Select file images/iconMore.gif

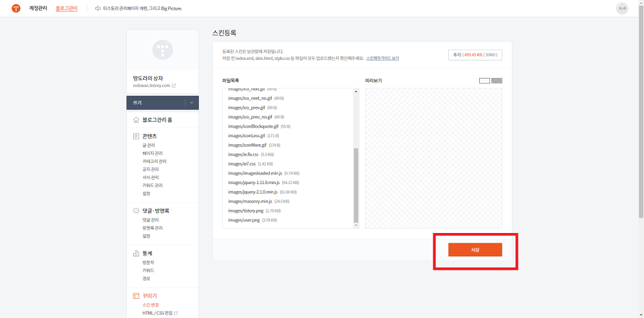click(254, 145)
